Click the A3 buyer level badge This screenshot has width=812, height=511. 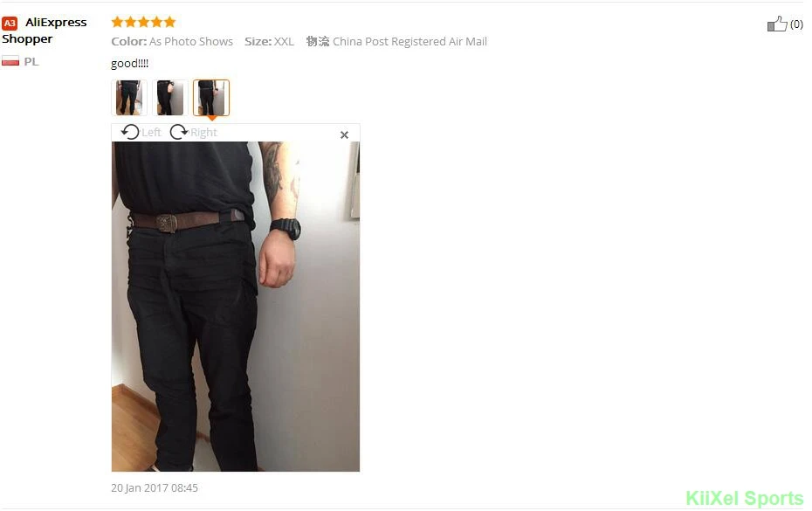[10, 24]
